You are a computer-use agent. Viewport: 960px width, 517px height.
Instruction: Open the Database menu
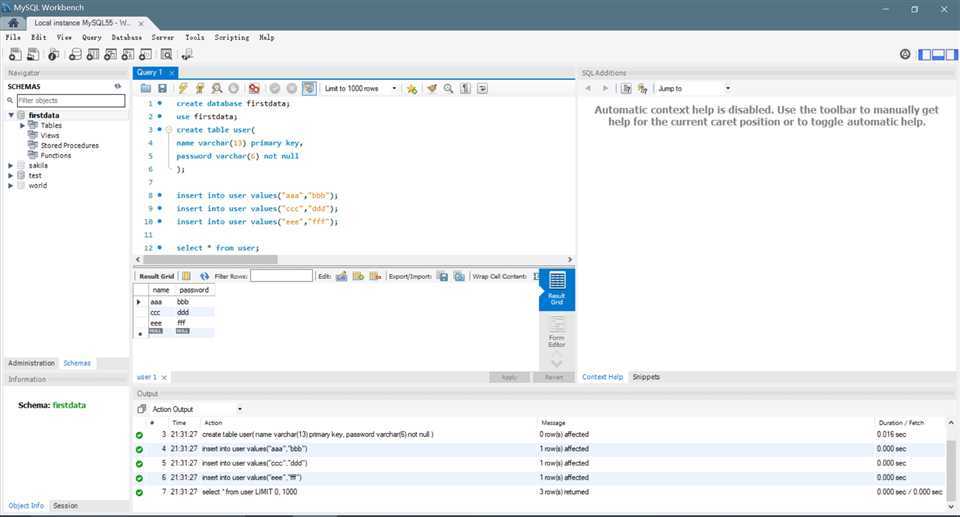pos(127,37)
